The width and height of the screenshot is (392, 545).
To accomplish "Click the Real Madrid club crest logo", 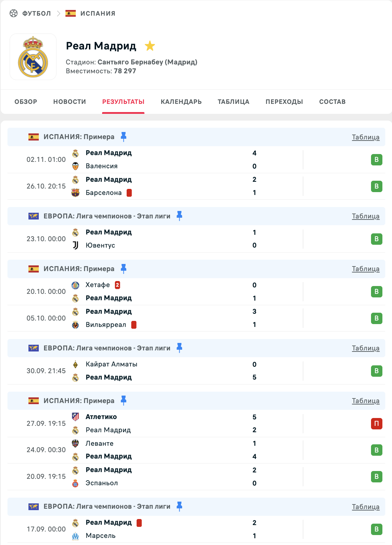I will (33, 57).
